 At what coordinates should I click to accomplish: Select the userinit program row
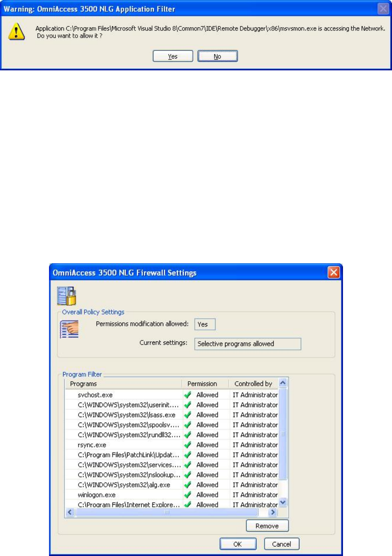click(171, 405)
